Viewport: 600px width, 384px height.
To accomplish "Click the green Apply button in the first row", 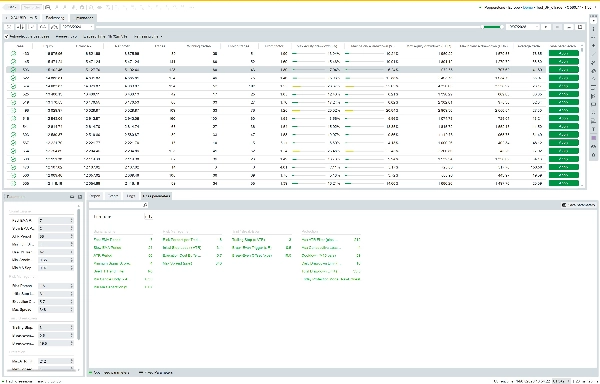I will click(x=563, y=54).
